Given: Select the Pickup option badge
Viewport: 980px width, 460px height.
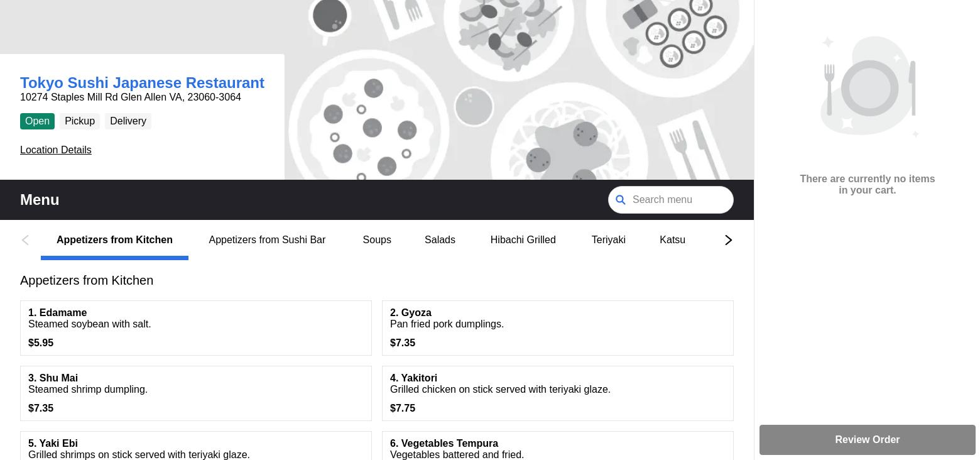Looking at the screenshot, I should [x=80, y=121].
